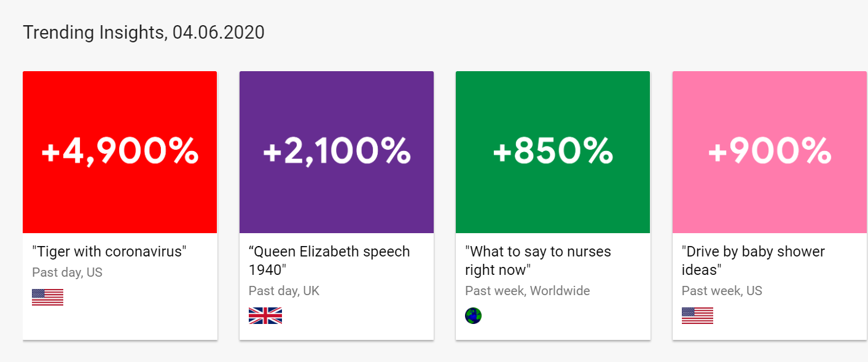Viewport: 868px width, 362px height.
Task: Click the "Trending Insights, 04.06.2020" heading
Action: click(144, 33)
